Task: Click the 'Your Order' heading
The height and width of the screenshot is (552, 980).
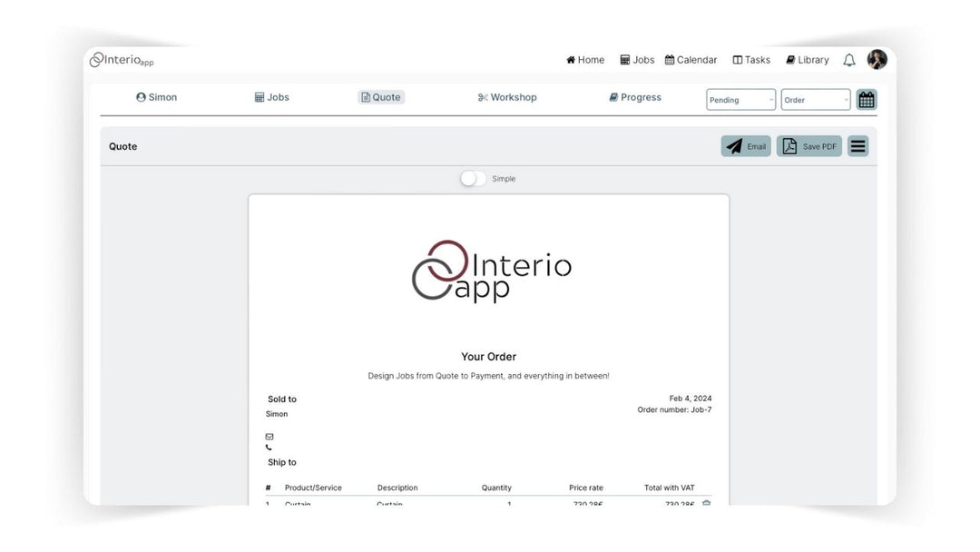Action: pyautogui.click(x=489, y=356)
